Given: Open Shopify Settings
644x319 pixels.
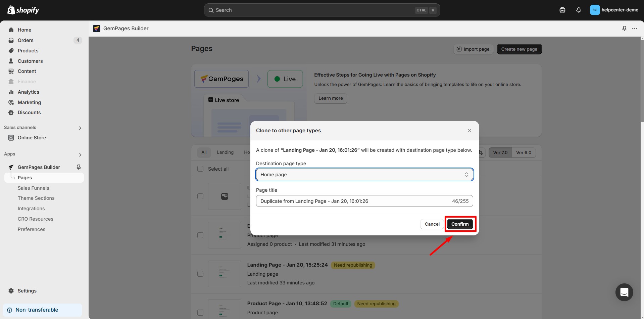Looking at the screenshot, I should click(27, 291).
